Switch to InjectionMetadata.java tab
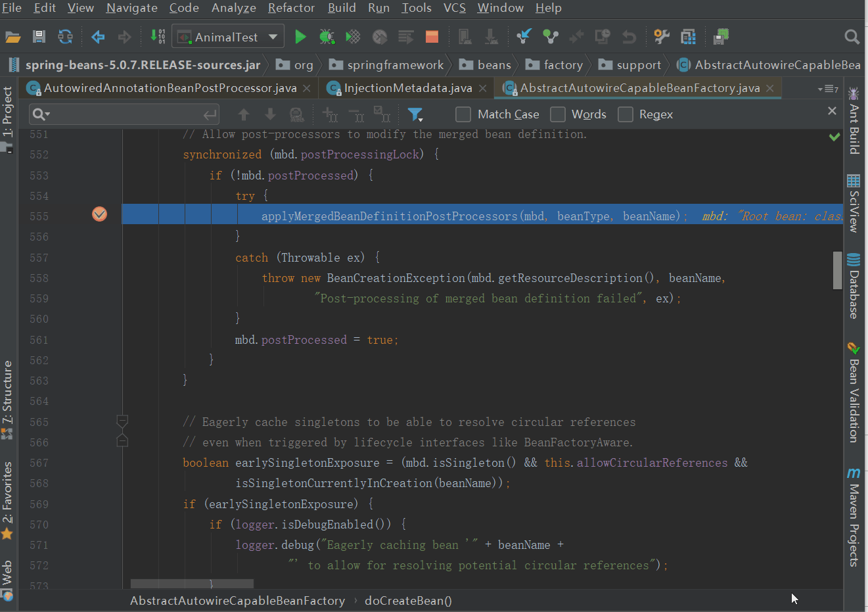This screenshot has height=612, width=868. [407, 88]
